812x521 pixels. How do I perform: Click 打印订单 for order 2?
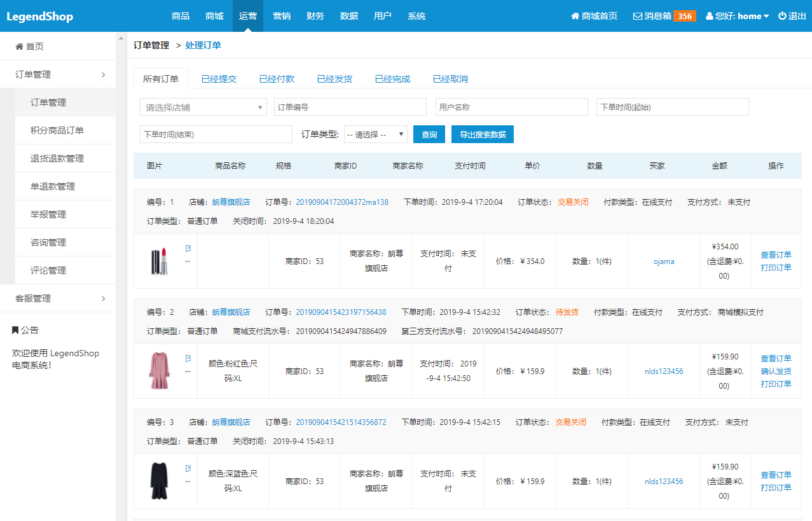coord(776,384)
